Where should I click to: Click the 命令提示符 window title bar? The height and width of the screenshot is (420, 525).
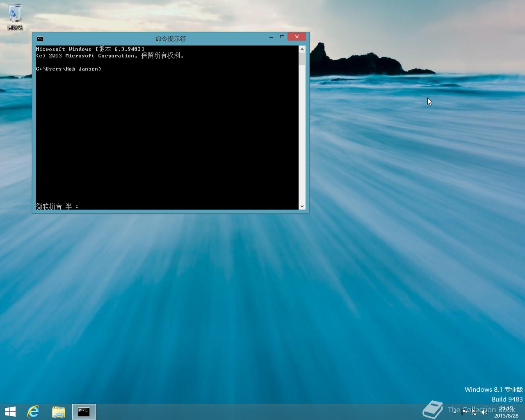click(x=171, y=39)
